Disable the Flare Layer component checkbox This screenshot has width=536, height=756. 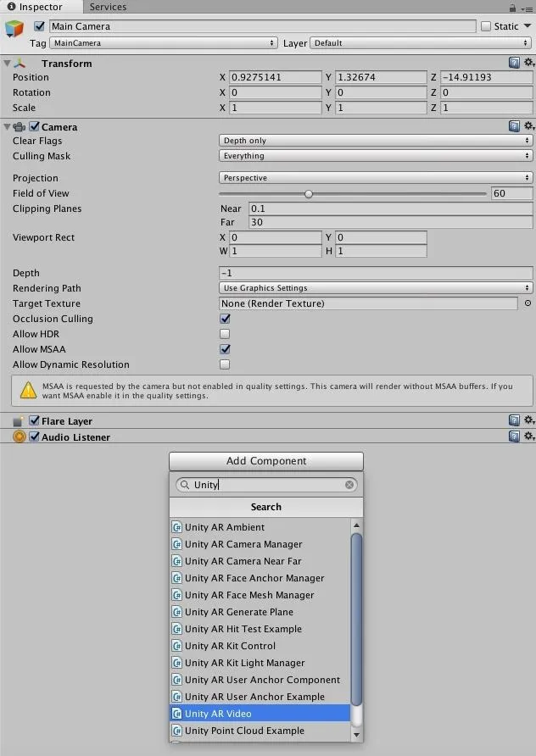[x=34, y=420]
